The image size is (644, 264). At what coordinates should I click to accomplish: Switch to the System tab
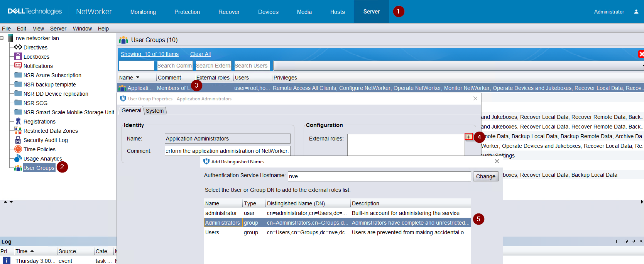click(155, 111)
